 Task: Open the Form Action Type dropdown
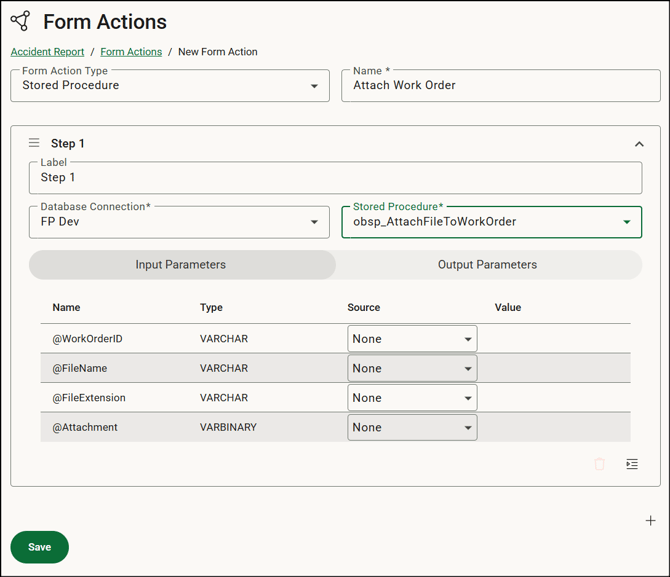click(x=169, y=86)
